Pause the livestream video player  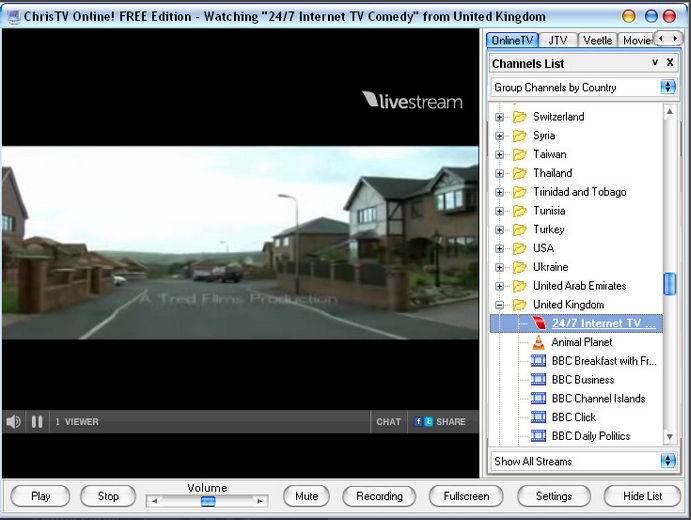coord(37,422)
